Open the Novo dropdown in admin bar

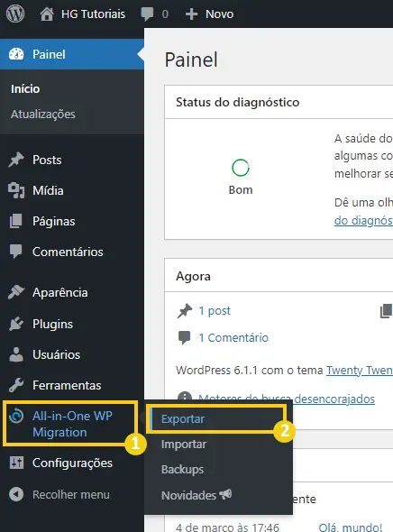click(209, 14)
